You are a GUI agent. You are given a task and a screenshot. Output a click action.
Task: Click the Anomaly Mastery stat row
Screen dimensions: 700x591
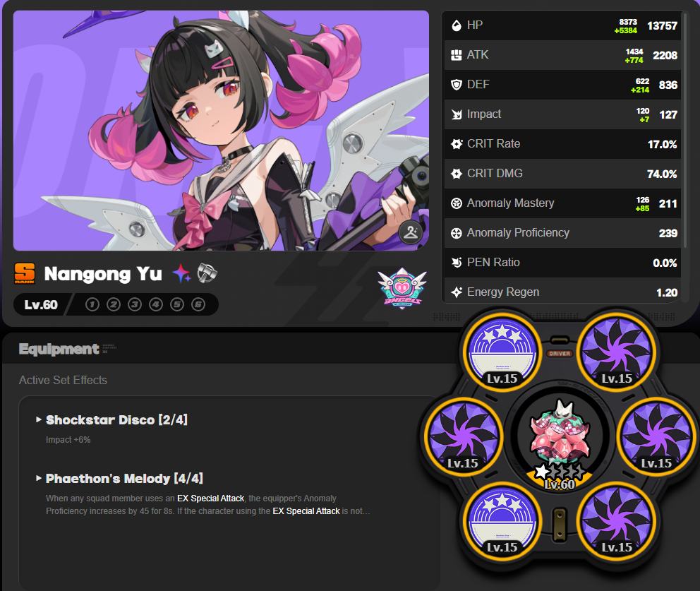click(x=562, y=203)
